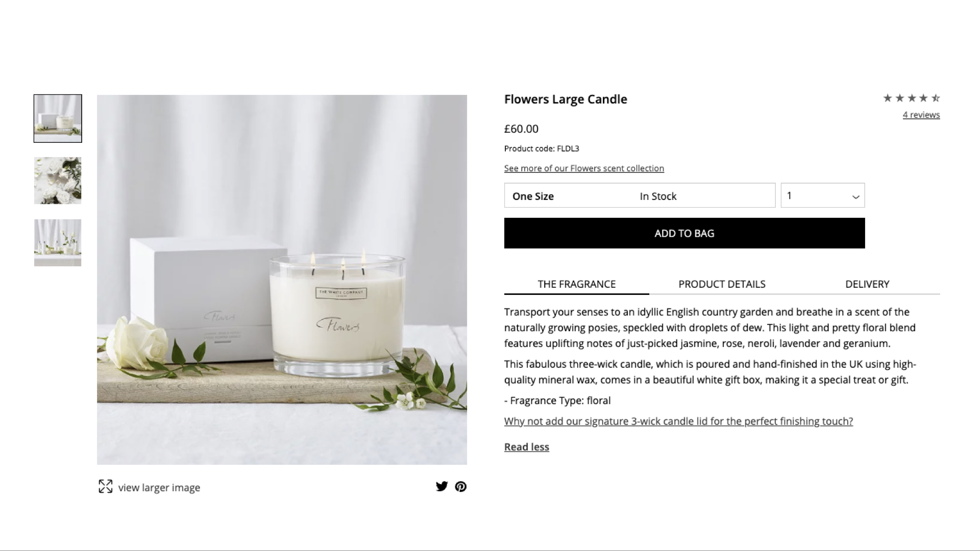
Task: Select the white roses thumbnail
Action: click(58, 181)
